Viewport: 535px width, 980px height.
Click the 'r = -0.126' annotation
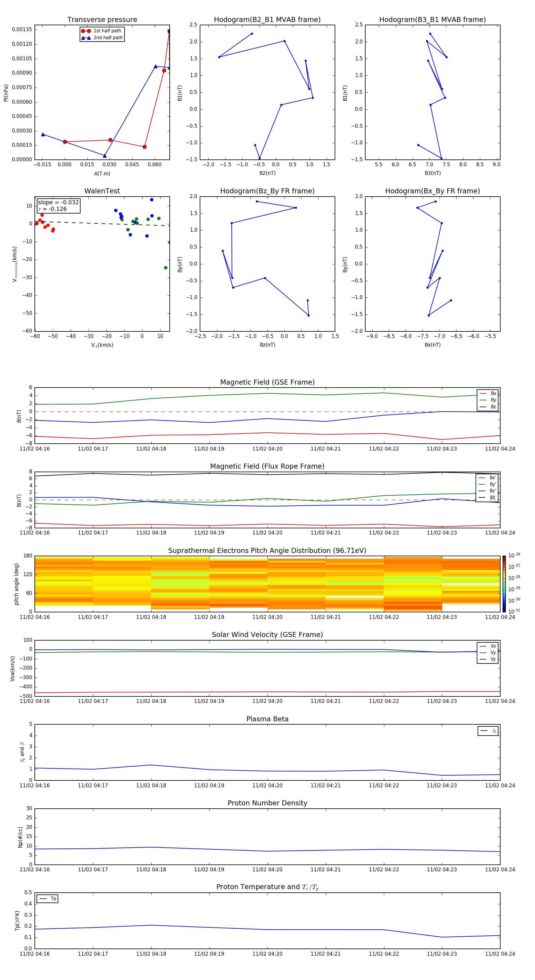(x=53, y=209)
